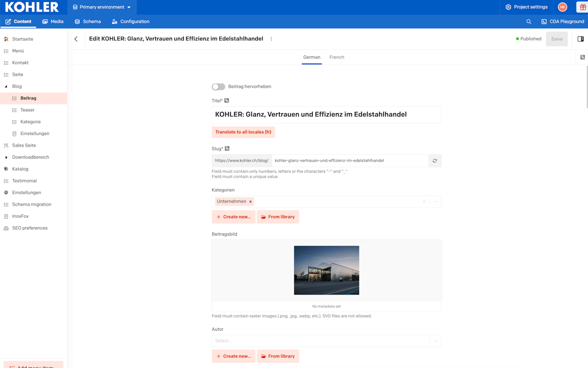
Task: Open the Autor select dropdown
Action: [x=326, y=341]
